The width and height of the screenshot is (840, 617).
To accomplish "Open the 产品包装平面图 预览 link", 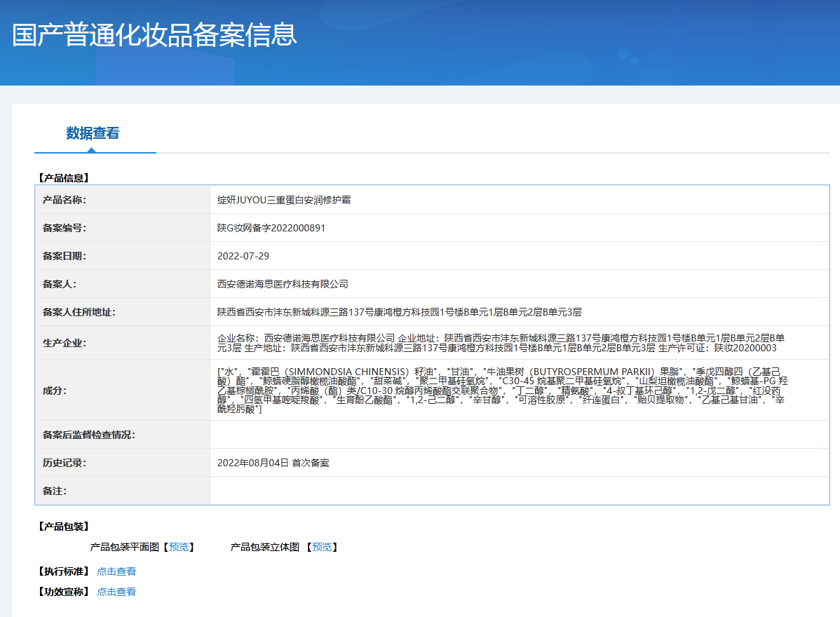I will click(x=178, y=547).
